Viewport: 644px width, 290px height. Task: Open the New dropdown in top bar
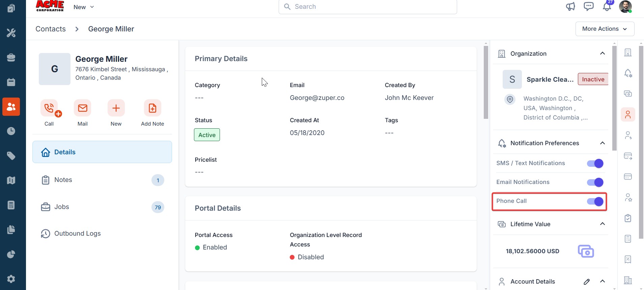coord(84,7)
